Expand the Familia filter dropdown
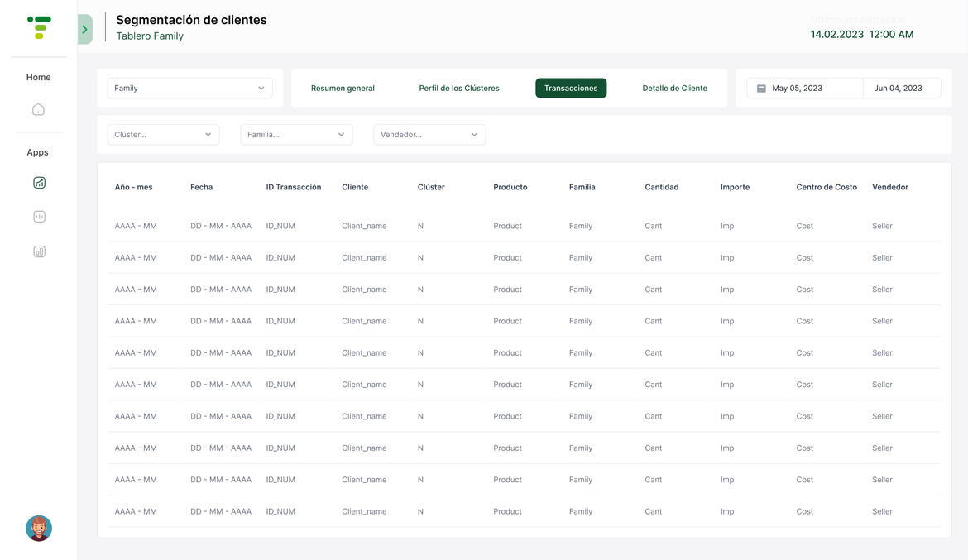Viewport: 968px width, 560px height. tap(296, 135)
